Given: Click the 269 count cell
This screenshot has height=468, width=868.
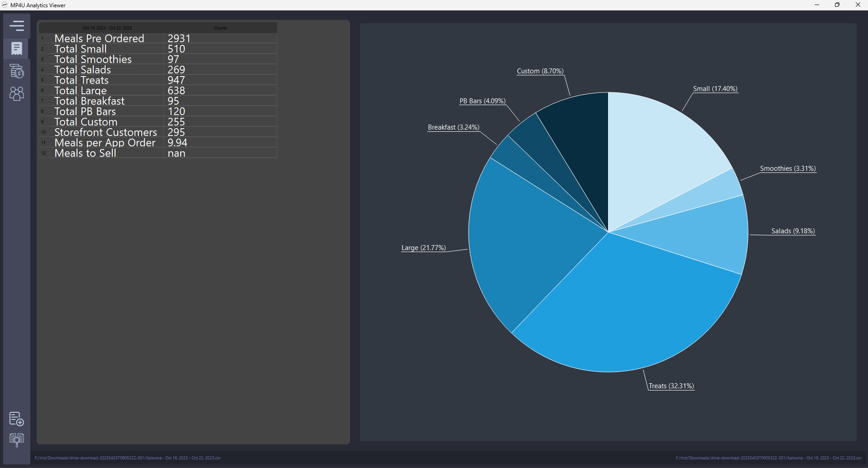Looking at the screenshot, I should [x=220, y=70].
